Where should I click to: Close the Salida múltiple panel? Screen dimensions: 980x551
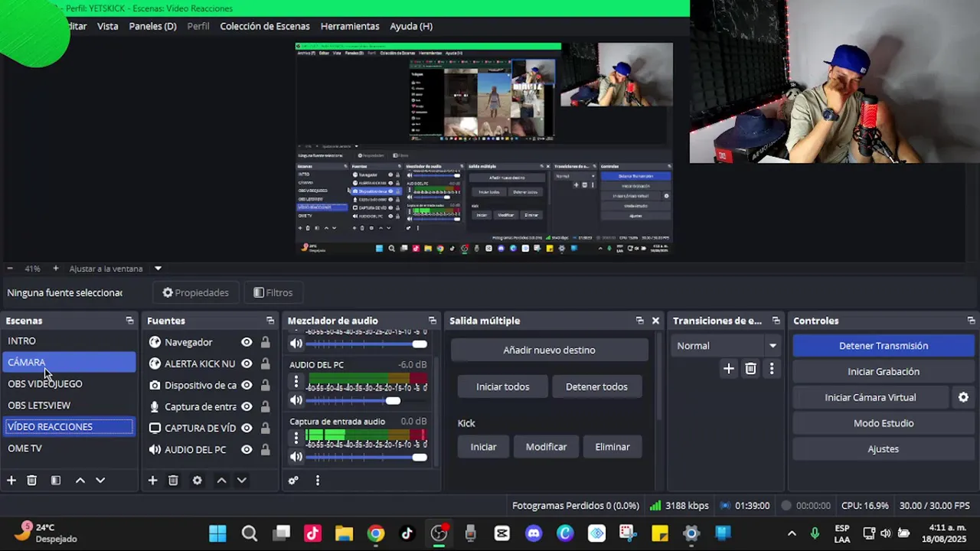(x=655, y=321)
